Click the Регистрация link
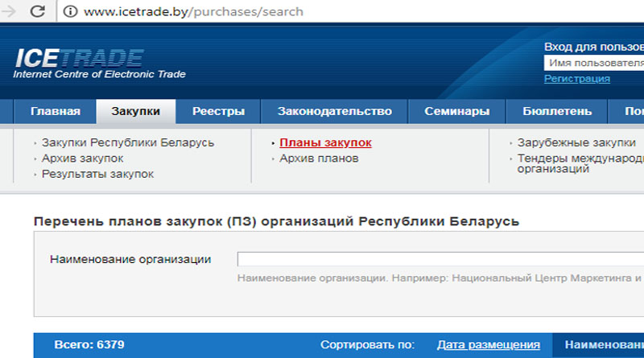 pos(576,79)
